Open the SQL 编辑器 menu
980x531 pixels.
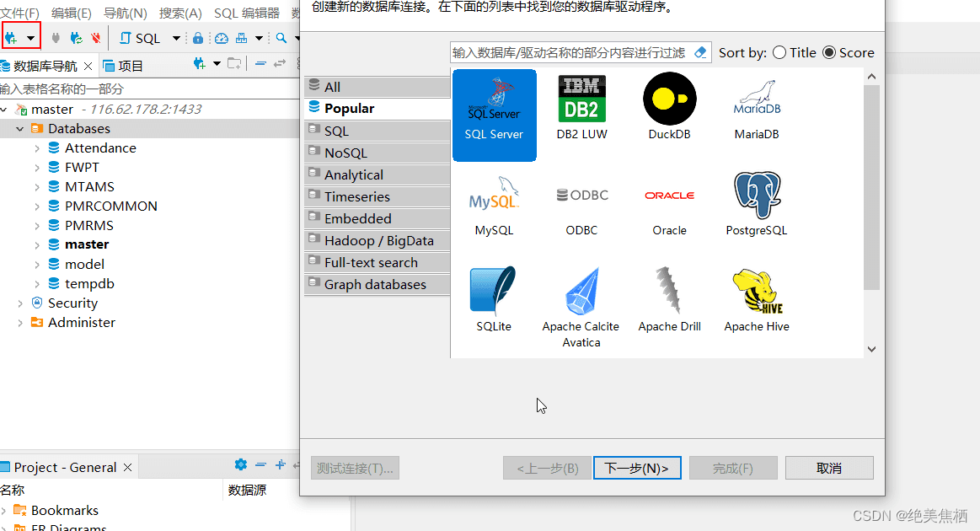[247, 13]
